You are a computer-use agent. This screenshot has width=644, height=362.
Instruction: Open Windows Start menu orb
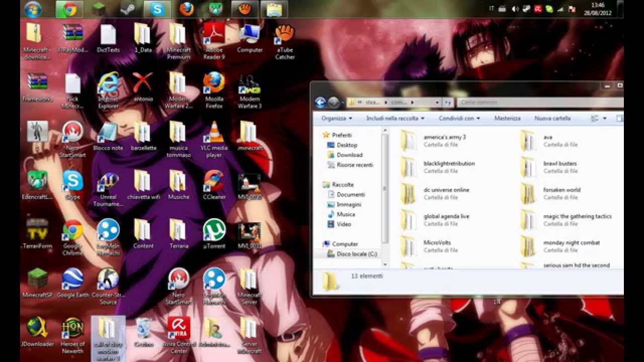33,9
